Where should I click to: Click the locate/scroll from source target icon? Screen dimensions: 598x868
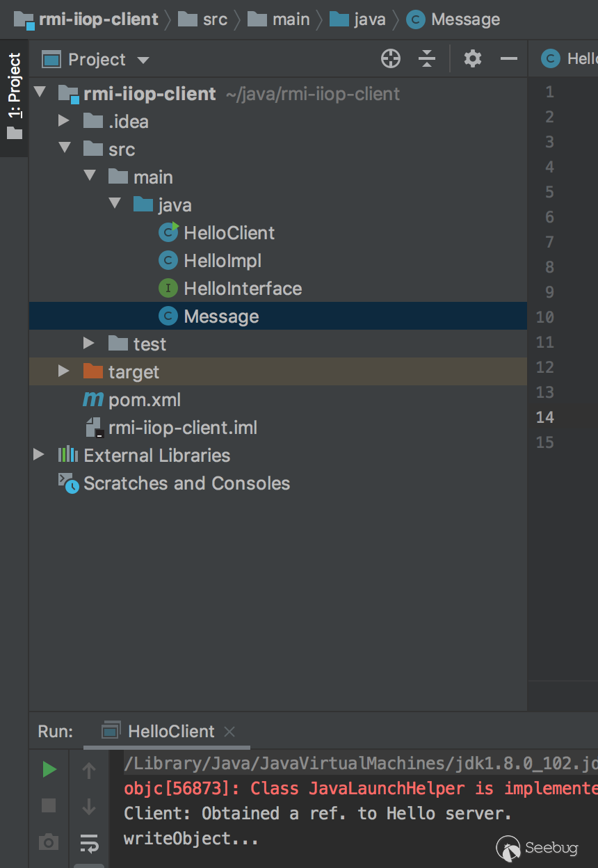click(x=391, y=59)
